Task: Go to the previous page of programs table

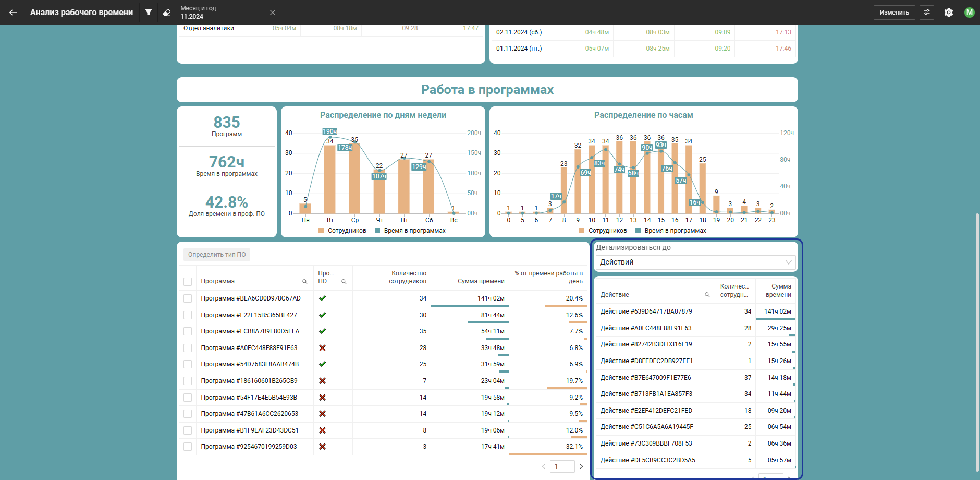Action: click(x=544, y=466)
